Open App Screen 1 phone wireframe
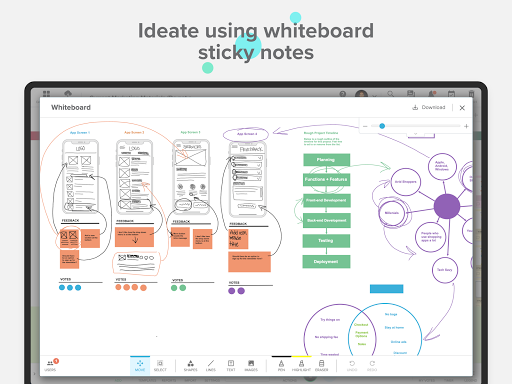This screenshot has height=384, width=512. (80, 177)
